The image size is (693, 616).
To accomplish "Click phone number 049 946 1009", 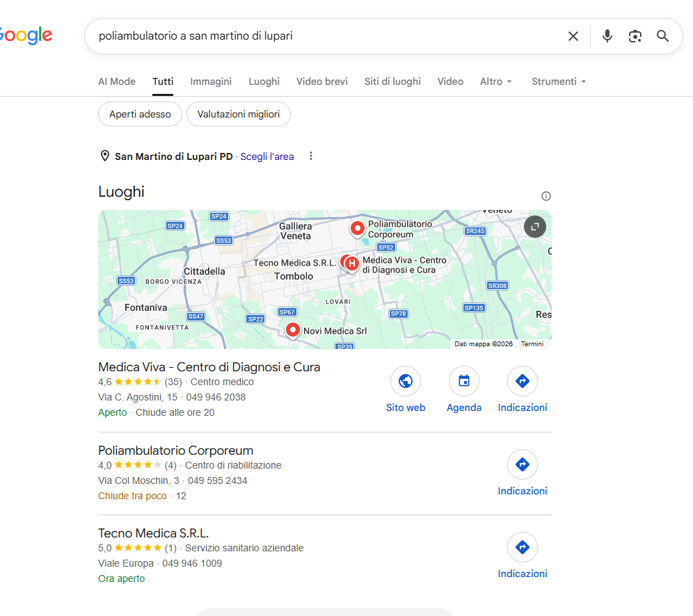I will point(192,563).
